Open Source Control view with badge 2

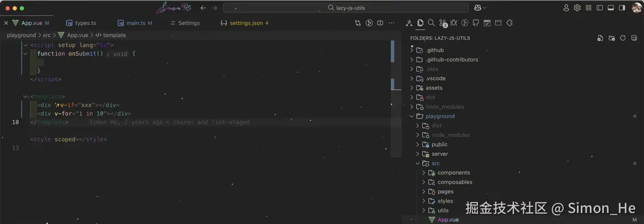tap(443, 23)
